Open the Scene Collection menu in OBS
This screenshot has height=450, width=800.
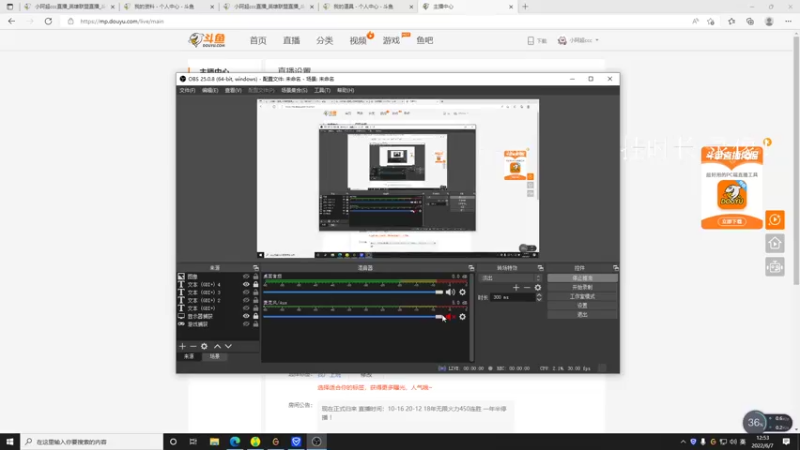294,90
